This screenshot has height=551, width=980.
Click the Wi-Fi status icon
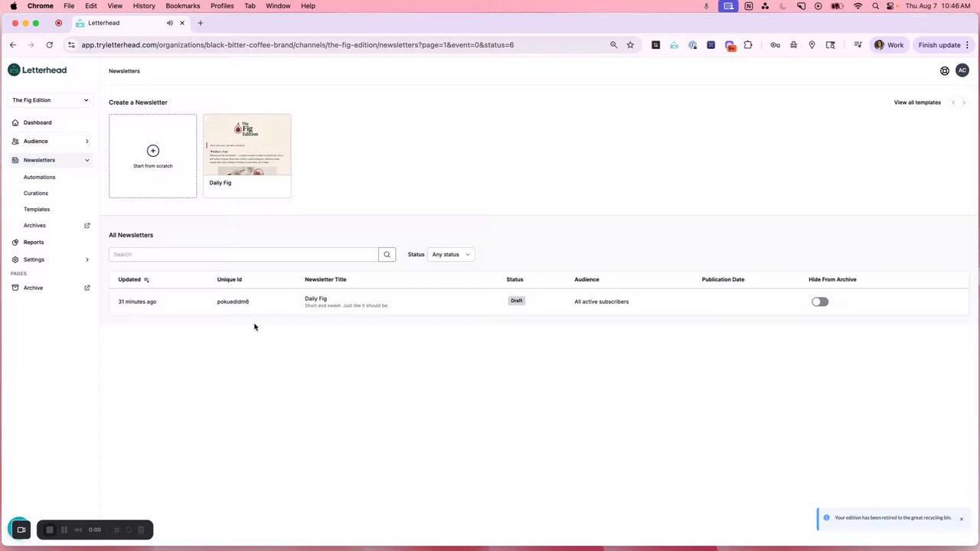pyautogui.click(x=857, y=6)
